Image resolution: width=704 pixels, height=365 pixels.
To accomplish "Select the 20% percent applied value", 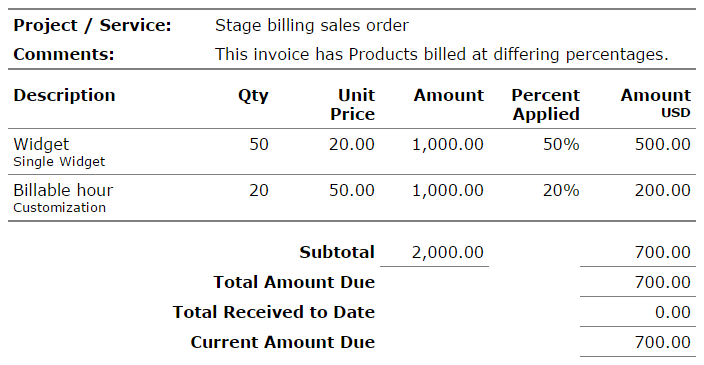I will pos(561,190).
